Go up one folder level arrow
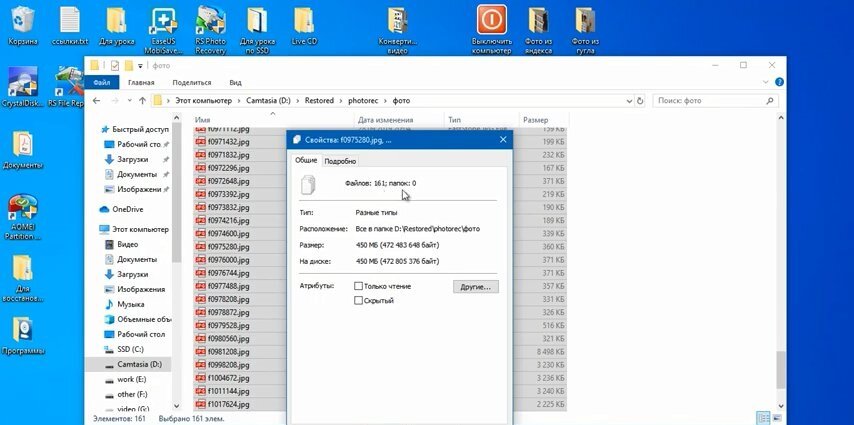854x425 pixels. 142,101
